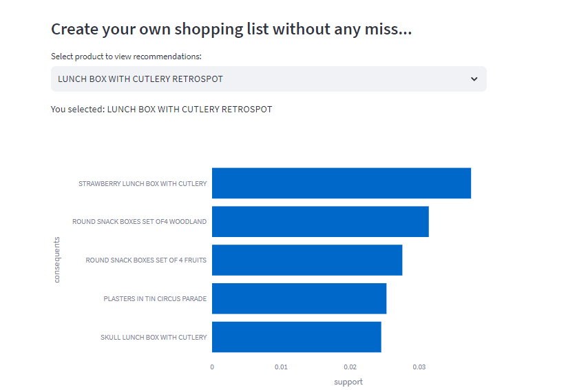Screen dimensions: 588x390
Task: Click the 0.01 tick on the x-axis
Action: click(281, 367)
